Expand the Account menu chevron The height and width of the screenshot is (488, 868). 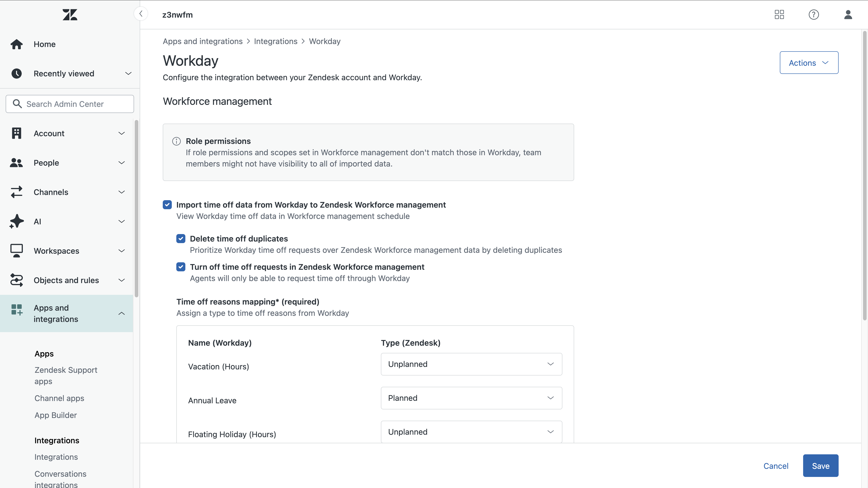122,133
